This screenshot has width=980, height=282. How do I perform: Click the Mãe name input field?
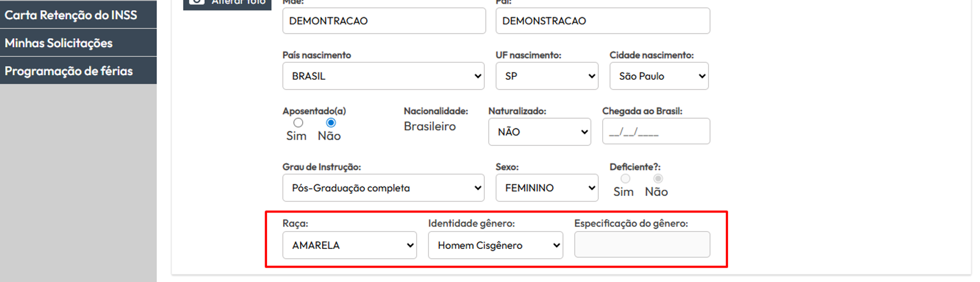384,21
